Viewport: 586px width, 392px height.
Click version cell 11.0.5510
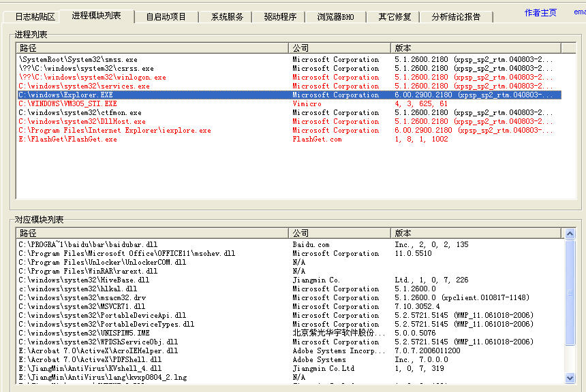coord(413,253)
